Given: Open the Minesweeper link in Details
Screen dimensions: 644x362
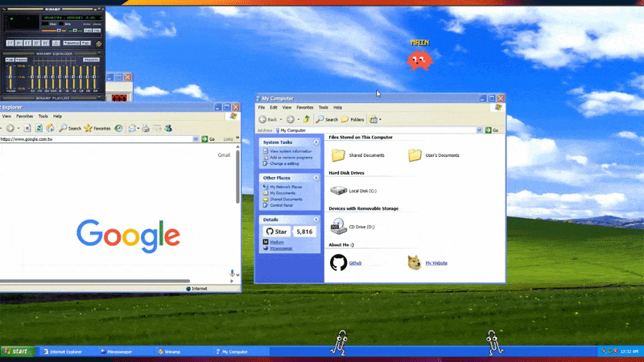Looking at the screenshot, I should pos(281,249).
